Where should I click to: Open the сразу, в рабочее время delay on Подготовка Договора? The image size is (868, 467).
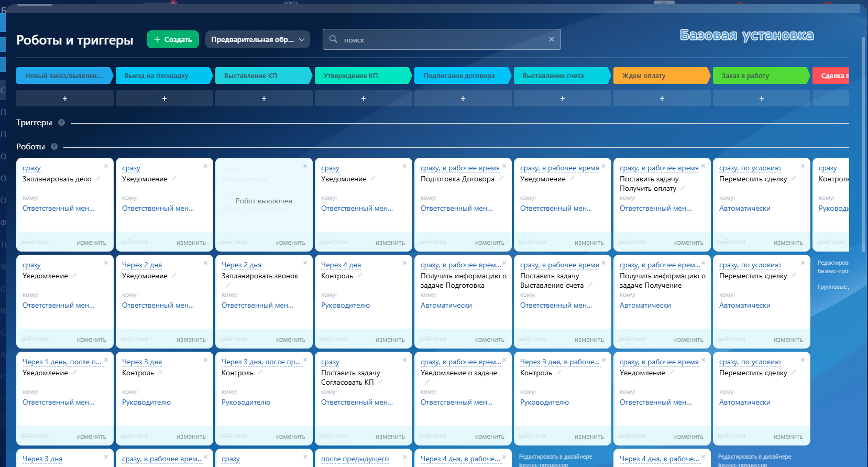coord(460,168)
